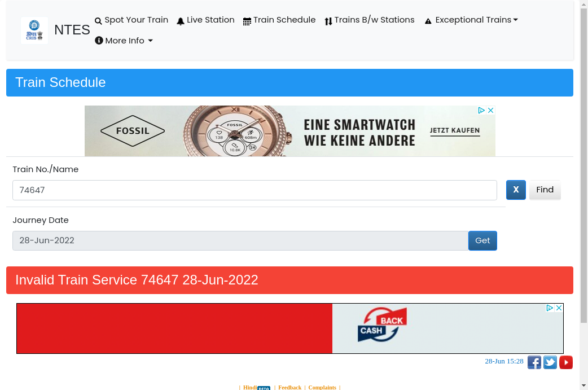Click the Cash Back ad logo
This screenshot has width=588, height=390.
click(382, 325)
